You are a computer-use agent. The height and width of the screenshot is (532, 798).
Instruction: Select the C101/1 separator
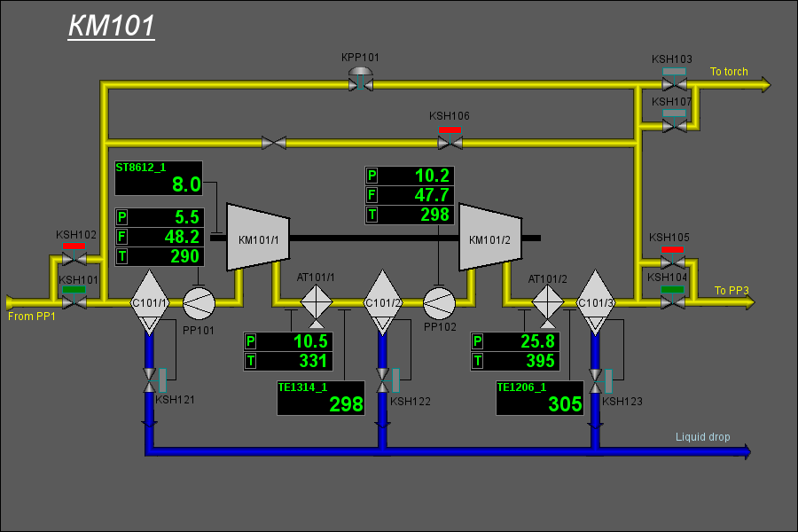click(149, 302)
